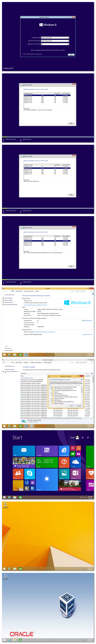Open the Money stock tile
The image size is (96, 644).
pyautogui.click(x=47, y=462)
